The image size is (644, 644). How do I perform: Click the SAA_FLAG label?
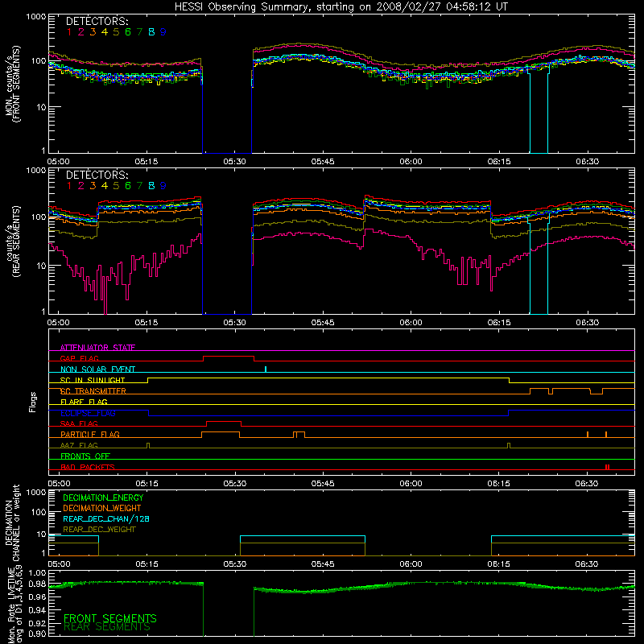(x=79, y=423)
